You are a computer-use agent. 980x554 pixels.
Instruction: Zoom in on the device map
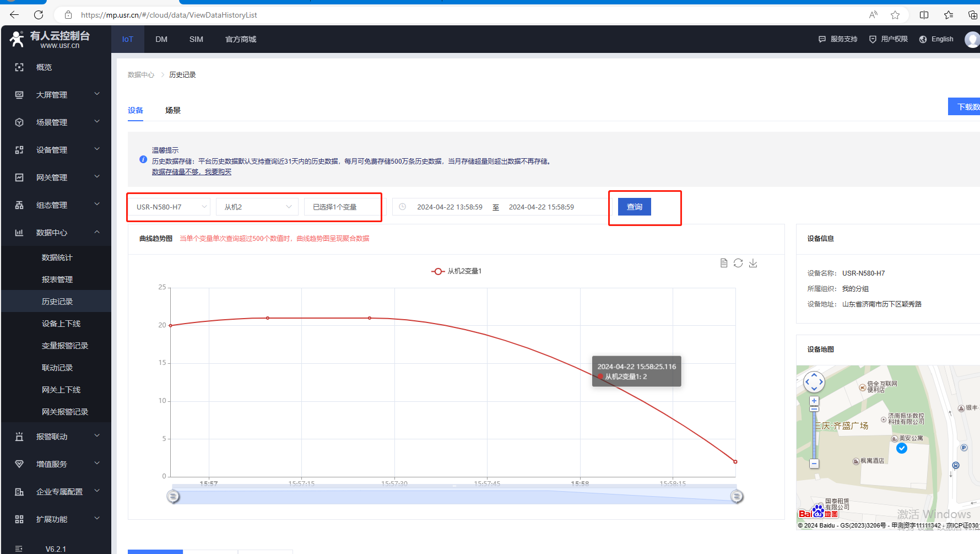pyautogui.click(x=814, y=401)
